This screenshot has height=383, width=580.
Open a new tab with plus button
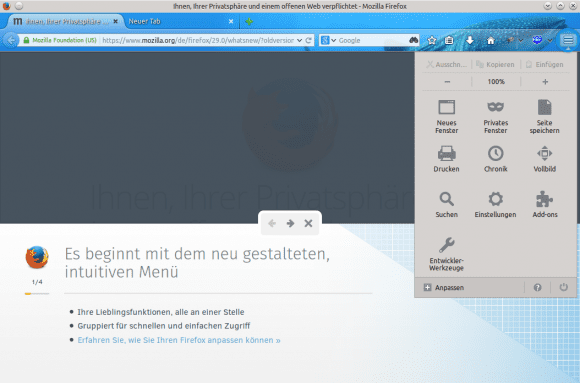tap(249, 21)
